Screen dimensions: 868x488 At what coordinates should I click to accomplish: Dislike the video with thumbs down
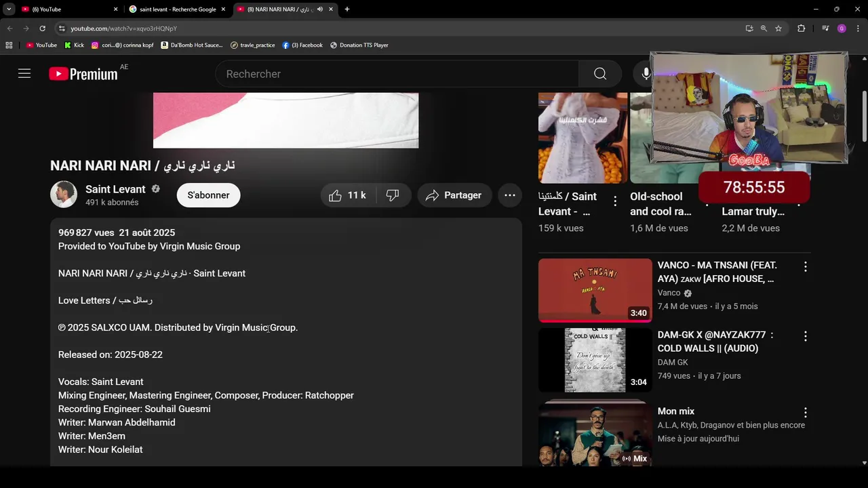(393, 195)
